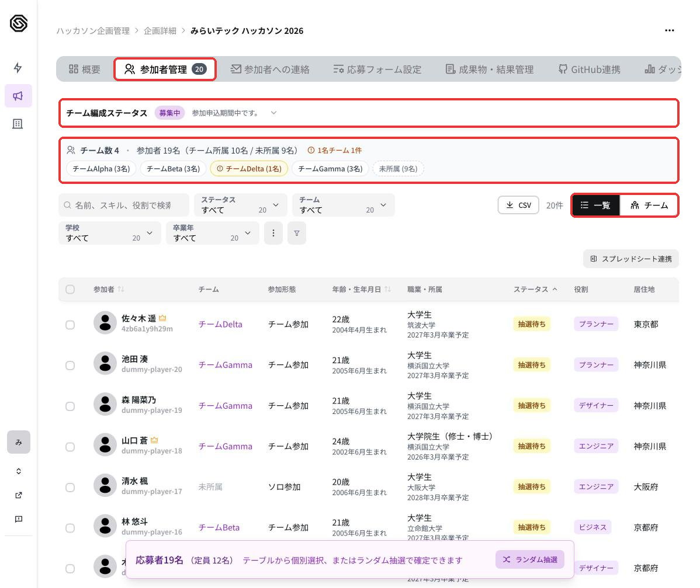Switch to 一覧 list view
The height and width of the screenshot is (588, 700).
point(595,205)
